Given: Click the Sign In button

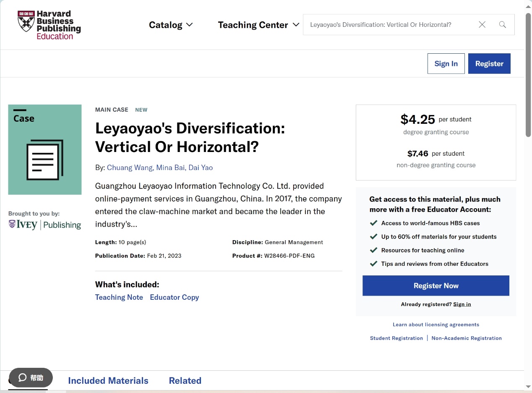Looking at the screenshot, I should (x=446, y=63).
